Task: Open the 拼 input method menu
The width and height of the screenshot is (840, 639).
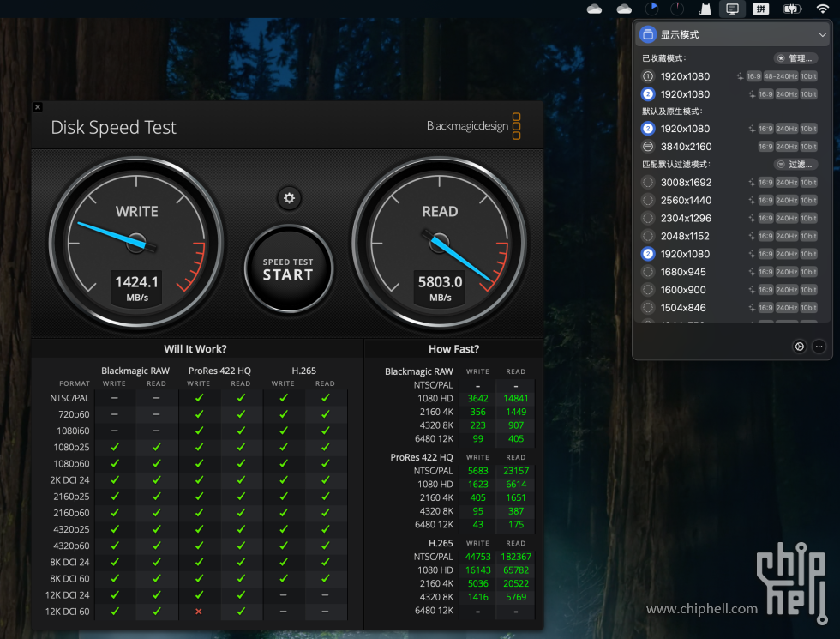Action: coord(761,9)
